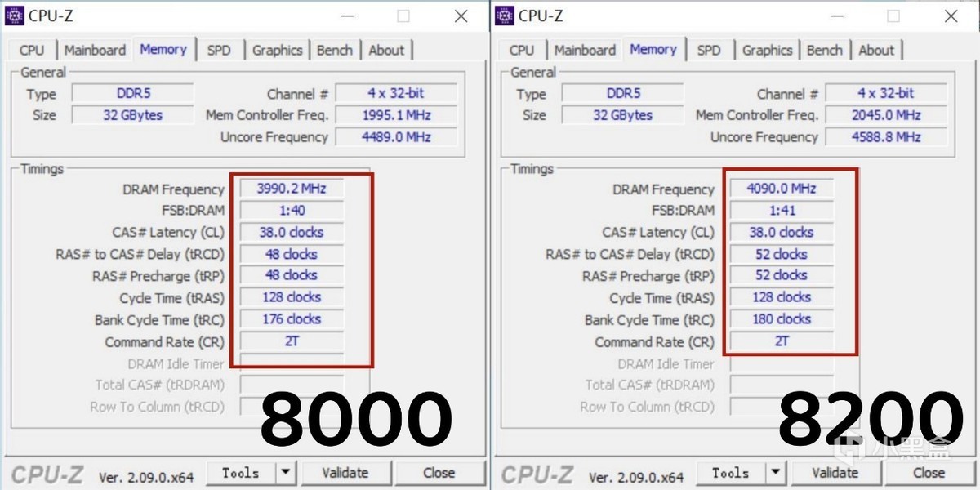980x490 pixels.
Task: Click tRCD value 52 clocks
Action: 782,254
